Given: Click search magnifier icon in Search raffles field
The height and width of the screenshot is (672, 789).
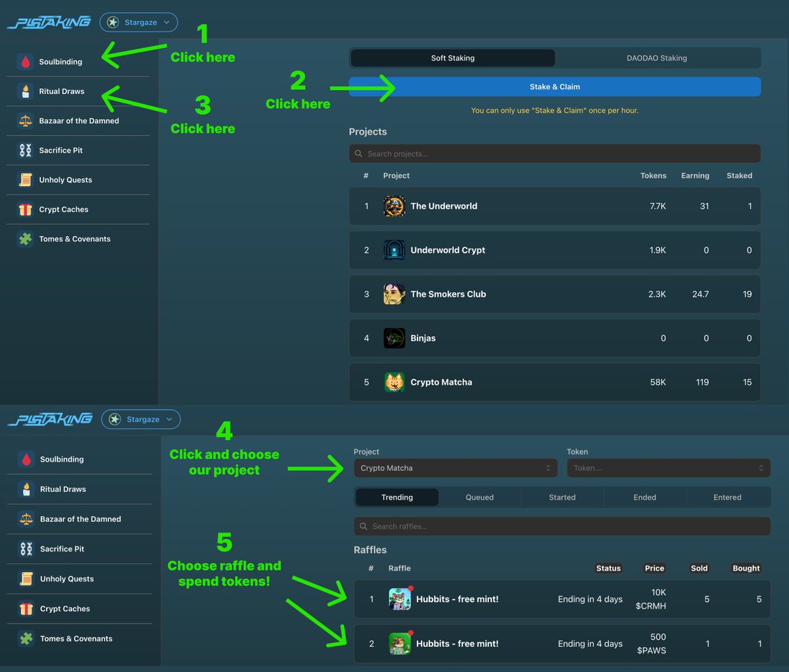Looking at the screenshot, I should pyautogui.click(x=364, y=527).
